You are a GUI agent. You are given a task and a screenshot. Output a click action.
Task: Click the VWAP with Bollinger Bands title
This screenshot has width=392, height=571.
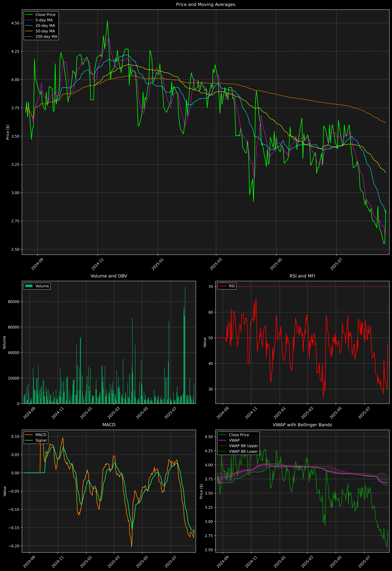(302, 425)
